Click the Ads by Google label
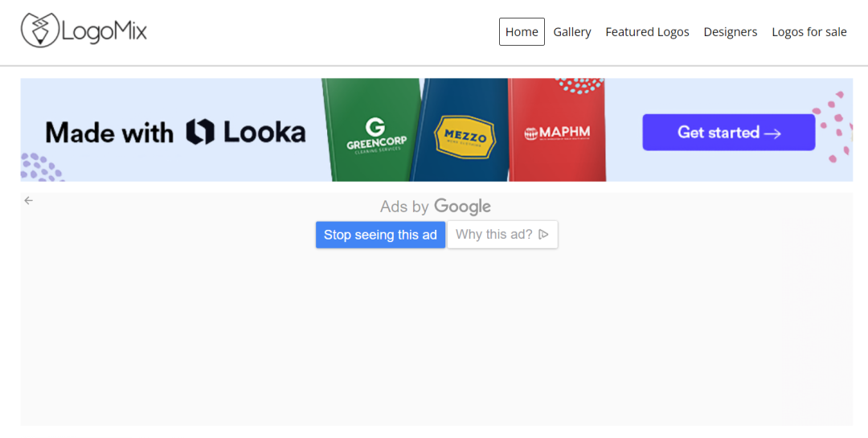868x438 pixels. coord(435,207)
